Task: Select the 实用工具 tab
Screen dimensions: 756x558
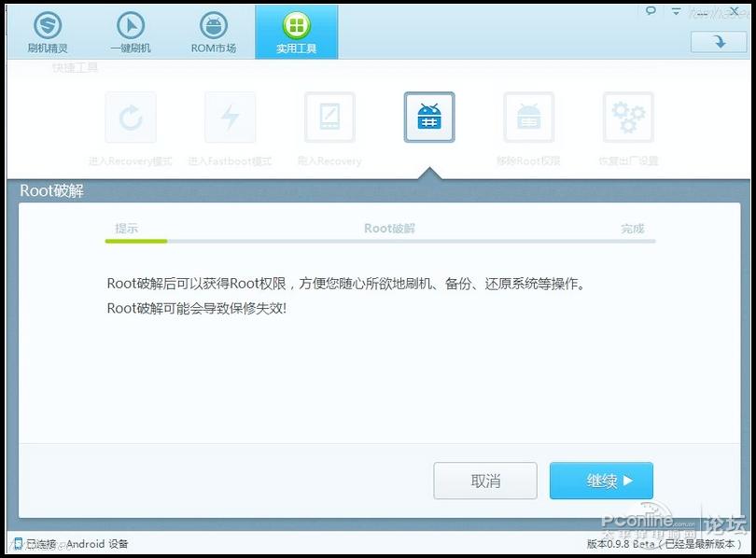Action: pyautogui.click(x=296, y=32)
